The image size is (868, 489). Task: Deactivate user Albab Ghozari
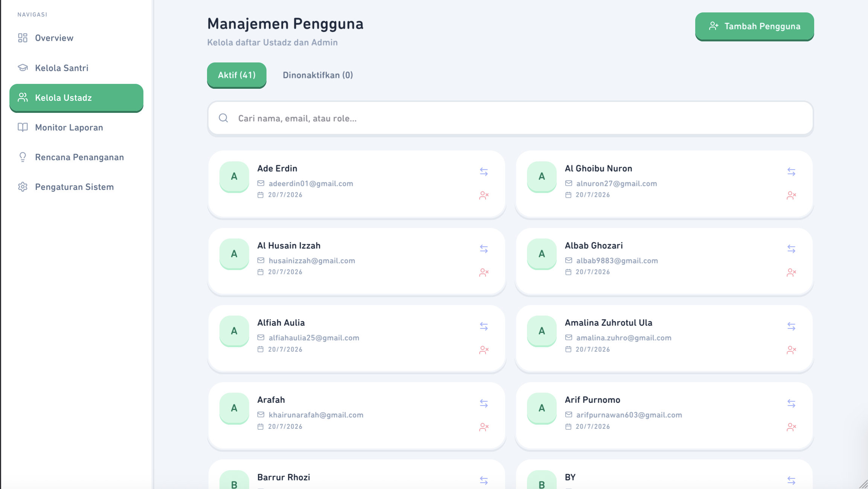pos(791,273)
